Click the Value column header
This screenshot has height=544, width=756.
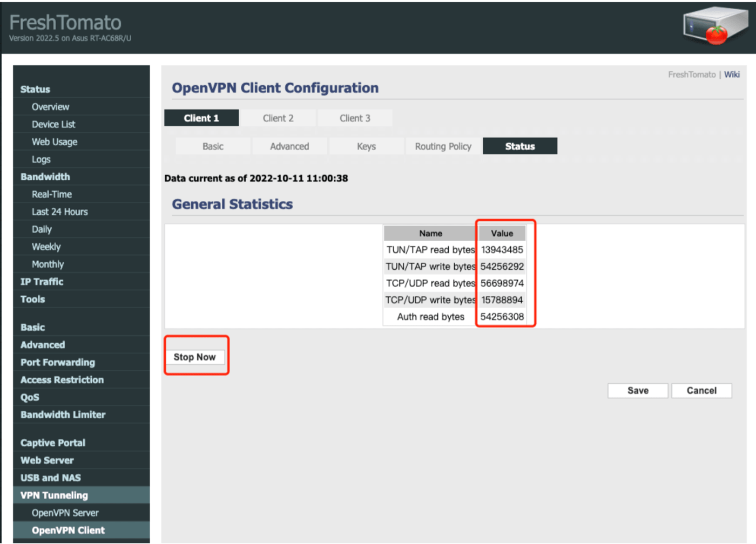coord(502,233)
